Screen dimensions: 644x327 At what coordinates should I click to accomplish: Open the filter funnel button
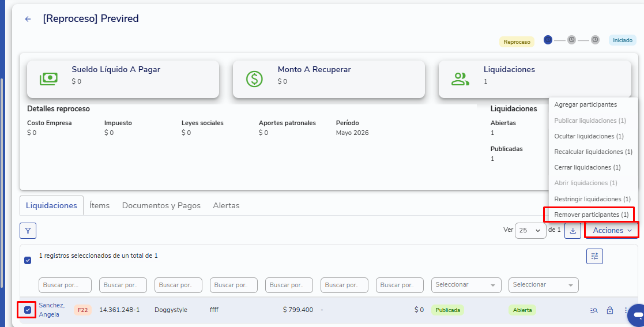(x=28, y=231)
